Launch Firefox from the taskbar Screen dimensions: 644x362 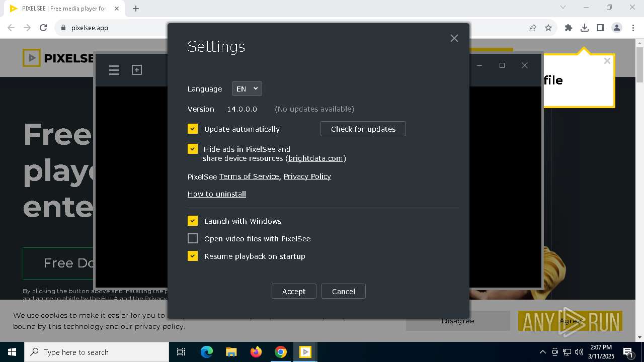click(256, 352)
